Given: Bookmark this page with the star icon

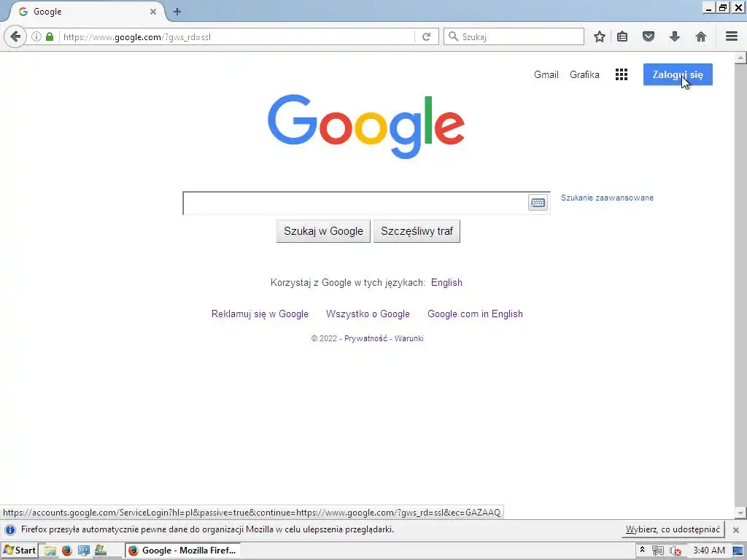Looking at the screenshot, I should pos(600,36).
